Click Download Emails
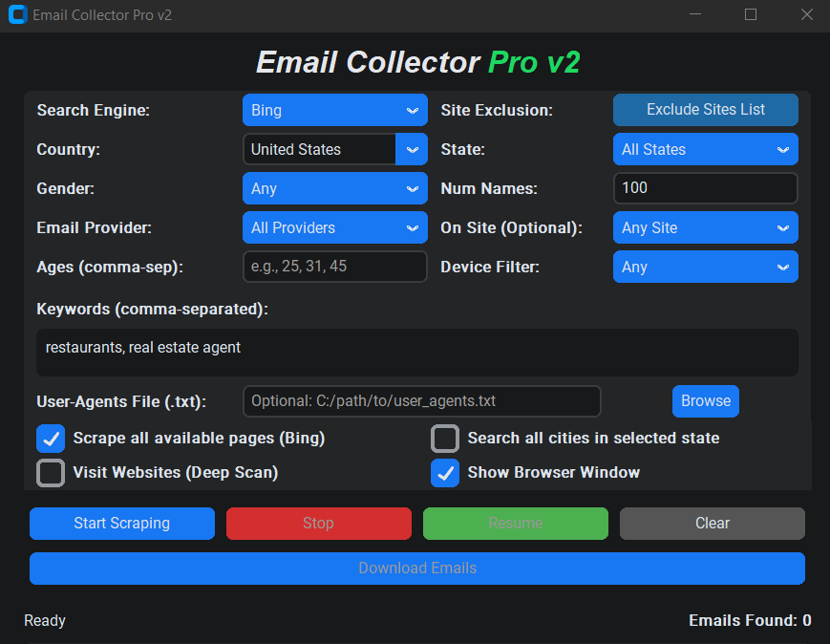This screenshot has height=644, width=830. [x=416, y=568]
